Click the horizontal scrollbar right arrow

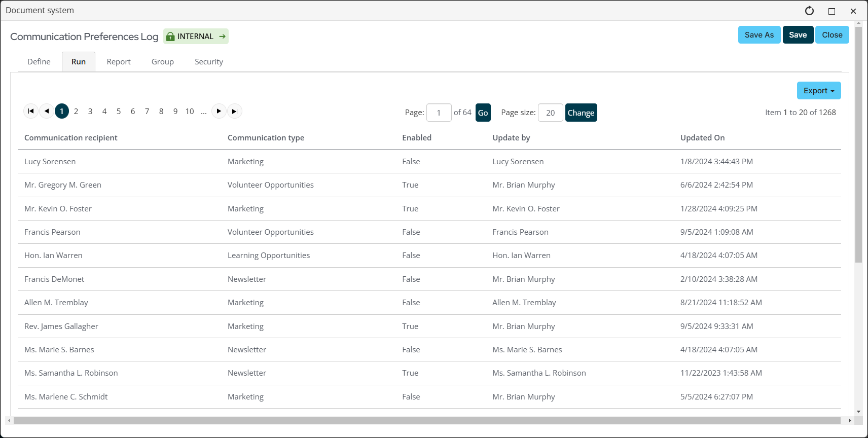850,421
